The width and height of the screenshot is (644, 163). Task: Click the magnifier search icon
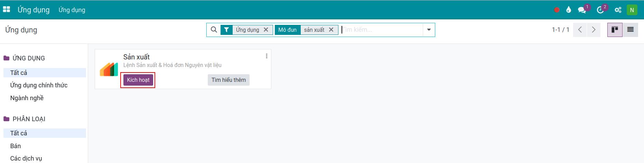(214, 30)
